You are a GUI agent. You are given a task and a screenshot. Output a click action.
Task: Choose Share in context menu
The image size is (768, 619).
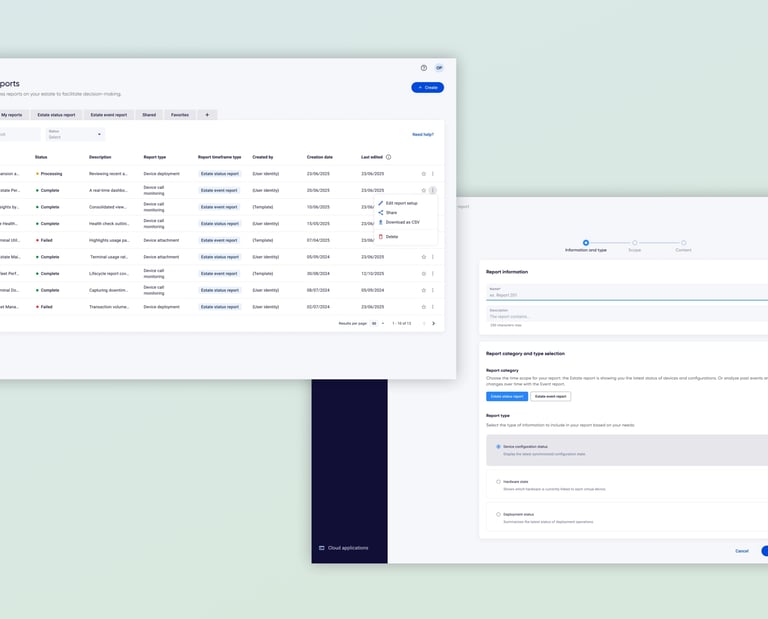[406, 213]
